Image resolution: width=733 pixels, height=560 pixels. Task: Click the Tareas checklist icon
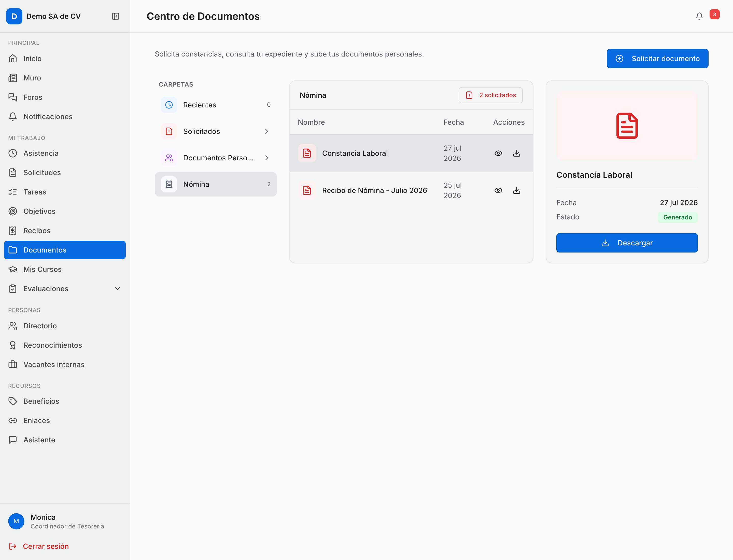(13, 192)
